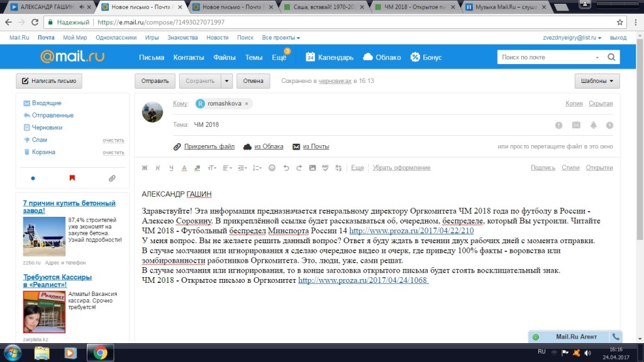The image size is (644, 362).
Task: Open the Бонус percent icon
Action: (x=415, y=57)
